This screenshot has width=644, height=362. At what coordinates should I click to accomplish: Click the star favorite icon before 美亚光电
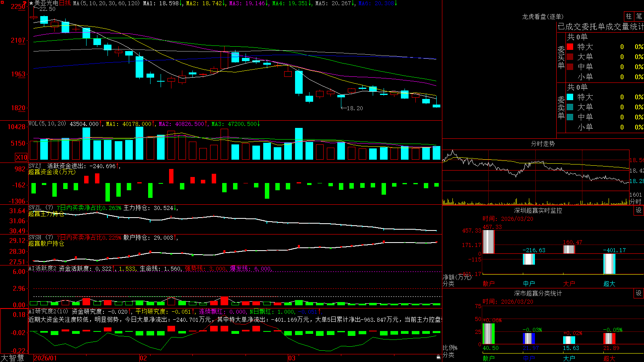pyautogui.click(x=31, y=3)
